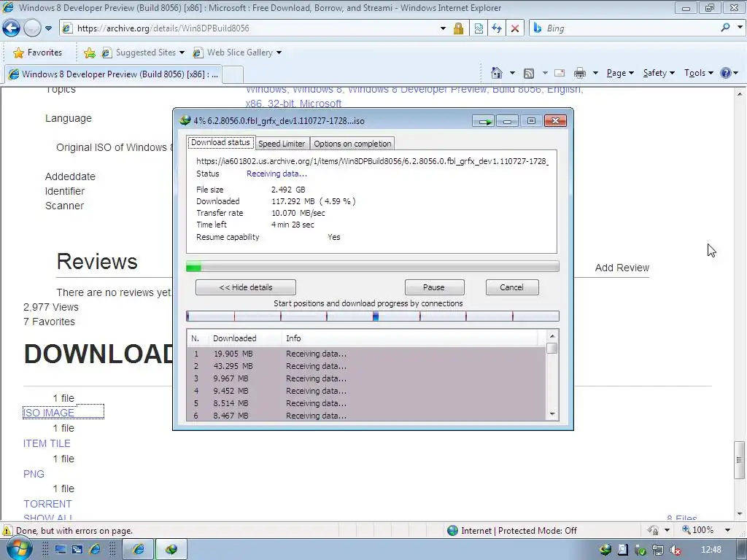Add page to Favorites bar icon

tap(89, 52)
